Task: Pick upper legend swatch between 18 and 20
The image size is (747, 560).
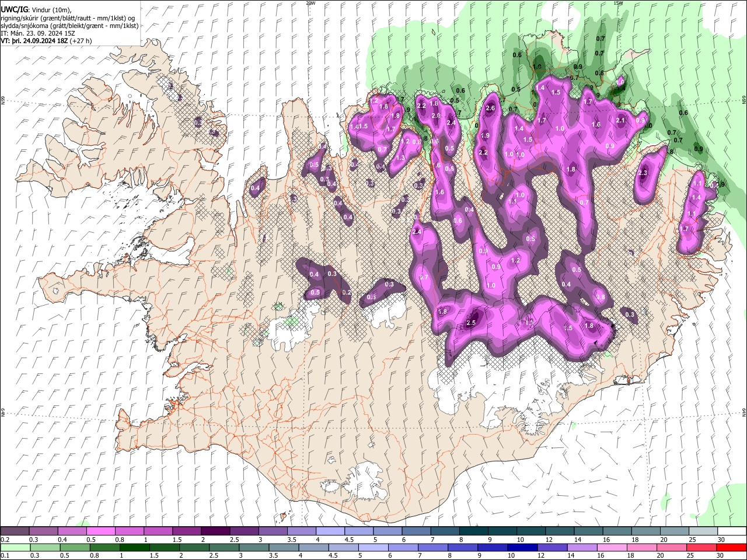Action: click(x=645, y=531)
